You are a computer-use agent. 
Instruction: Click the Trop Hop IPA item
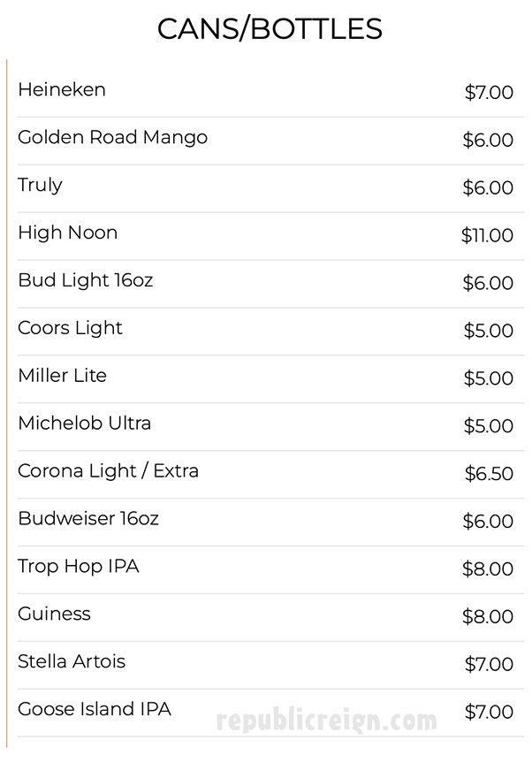pos(78,567)
